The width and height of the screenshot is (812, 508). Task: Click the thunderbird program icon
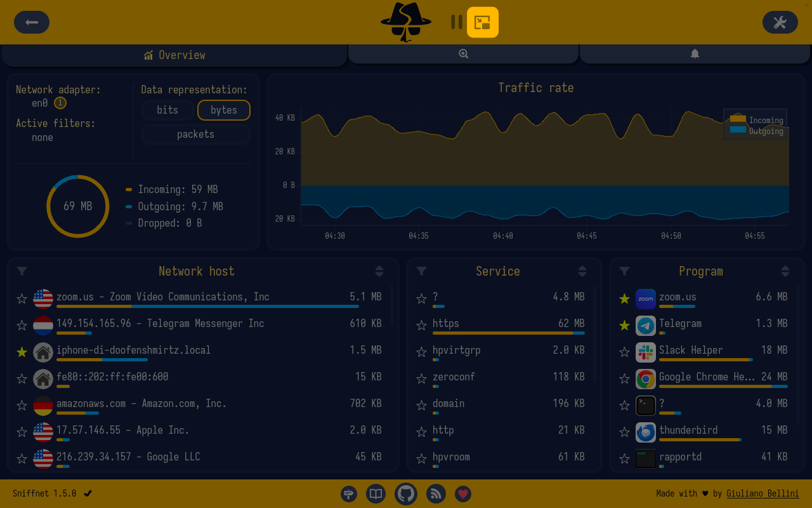pos(646,432)
